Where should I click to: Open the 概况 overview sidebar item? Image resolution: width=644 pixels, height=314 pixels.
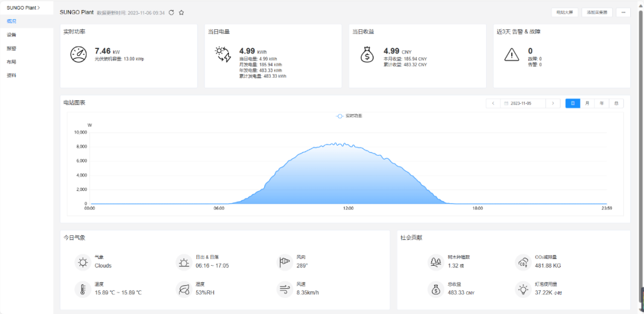pyautogui.click(x=27, y=21)
